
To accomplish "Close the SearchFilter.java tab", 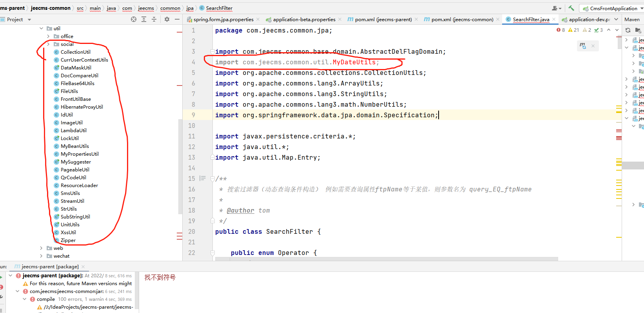I will pos(554,19).
